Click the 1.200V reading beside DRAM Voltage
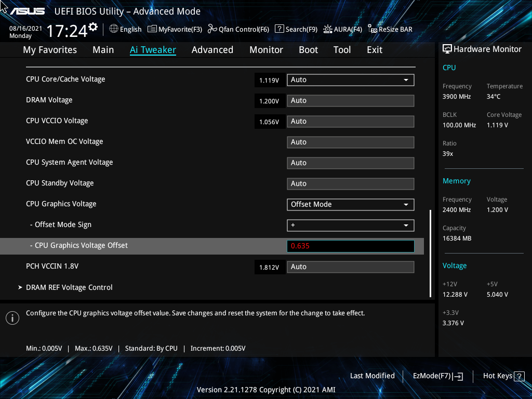532x399 pixels. tap(269, 101)
